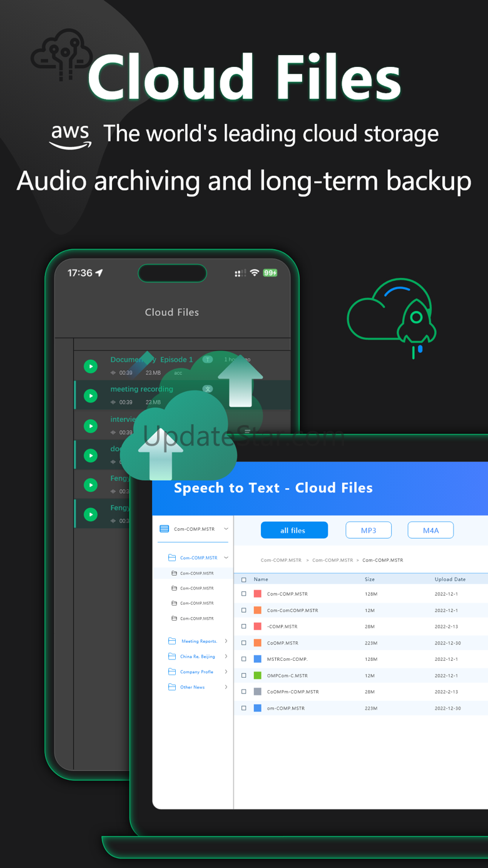
Task: Check the box for MSTRCom-COMP.
Action: click(244, 659)
